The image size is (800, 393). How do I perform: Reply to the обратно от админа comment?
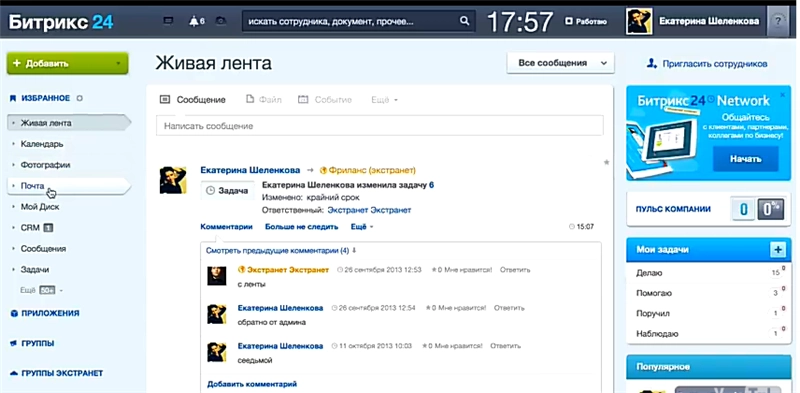[509, 308]
